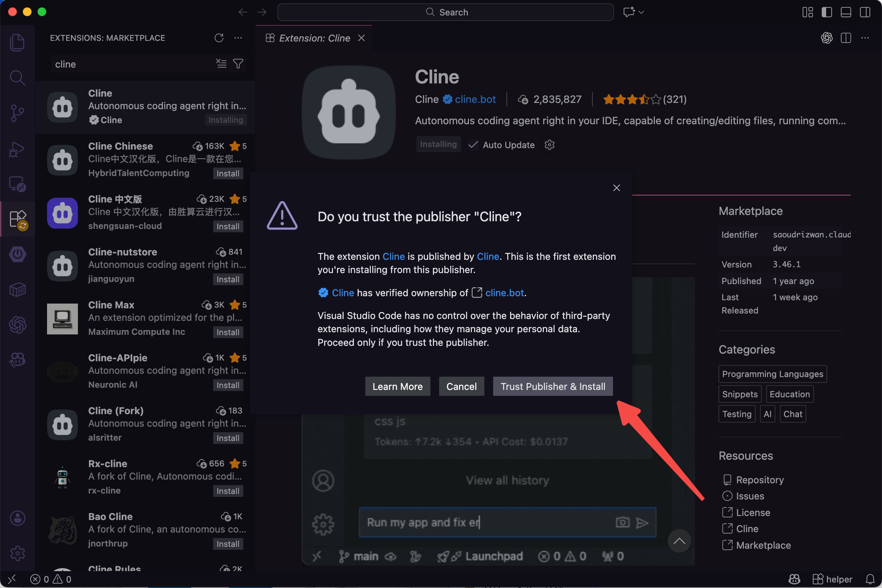Open the cline.bot publisher link in header
The image size is (882, 588).
475,99
